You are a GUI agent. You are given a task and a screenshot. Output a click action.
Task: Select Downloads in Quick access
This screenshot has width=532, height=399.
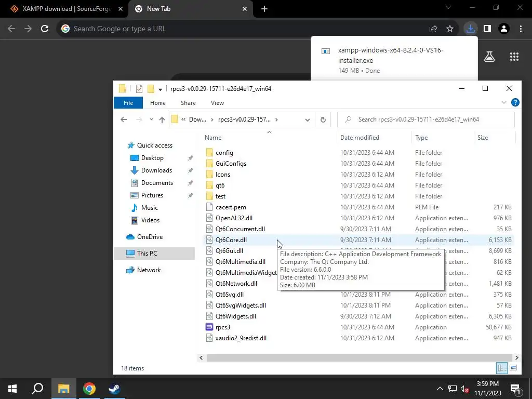(x=156, y=170)
